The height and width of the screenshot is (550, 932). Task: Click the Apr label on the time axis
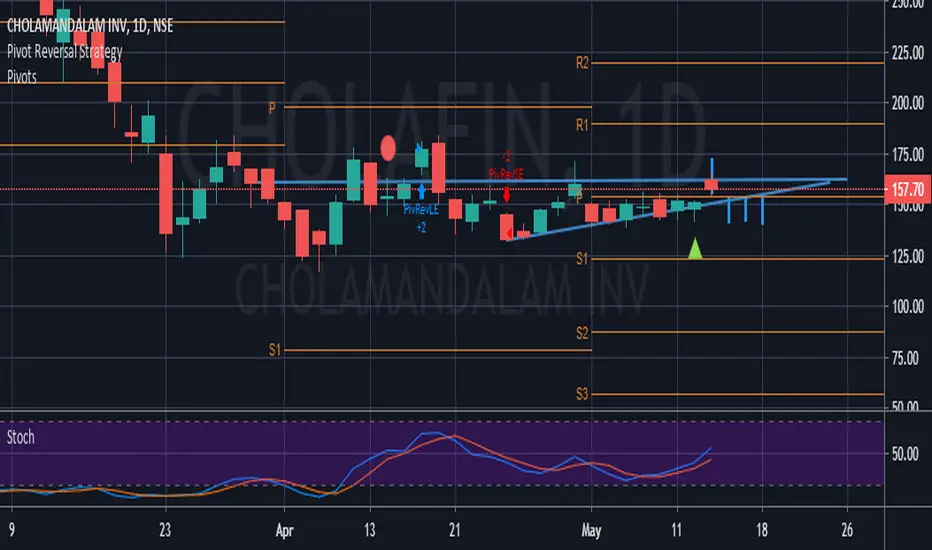click(x=285, y=530)
